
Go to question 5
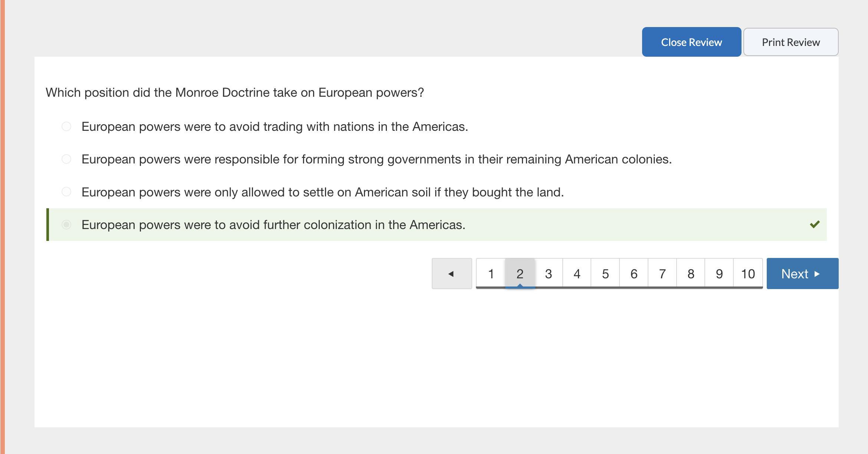coord(605,274)
